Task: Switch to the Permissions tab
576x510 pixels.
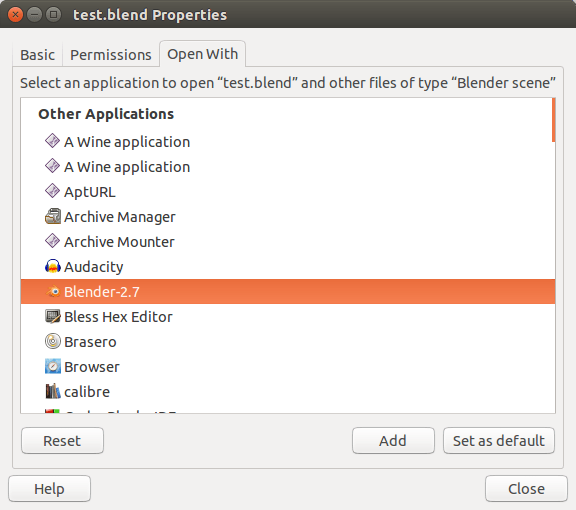Action: point(111,55)
